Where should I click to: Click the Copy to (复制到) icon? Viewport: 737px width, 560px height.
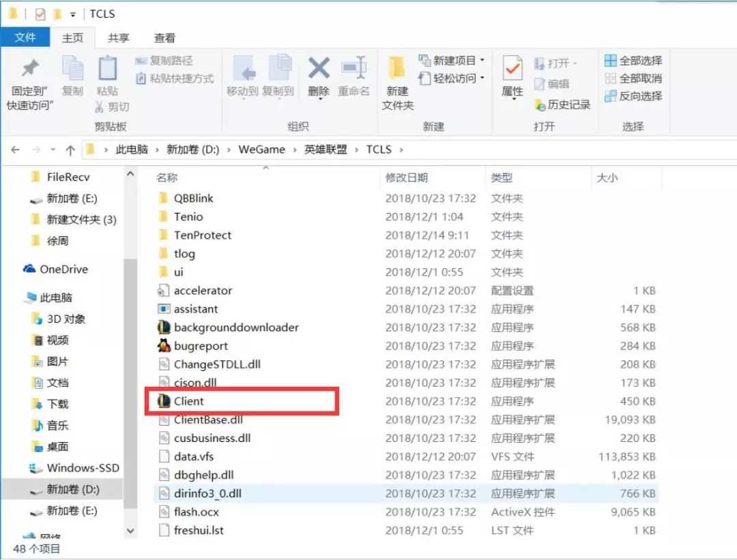pyautogui.click(x=280, y=68)
